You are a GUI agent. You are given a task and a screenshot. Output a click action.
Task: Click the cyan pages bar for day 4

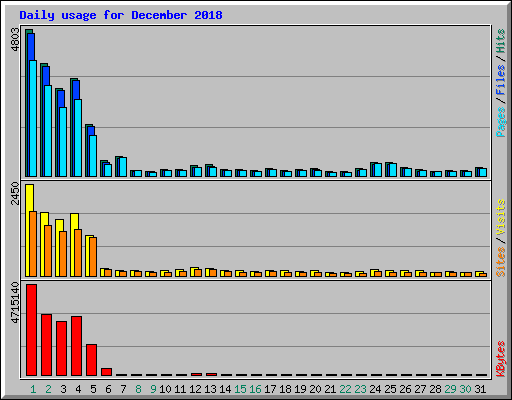tap(78, 138)
